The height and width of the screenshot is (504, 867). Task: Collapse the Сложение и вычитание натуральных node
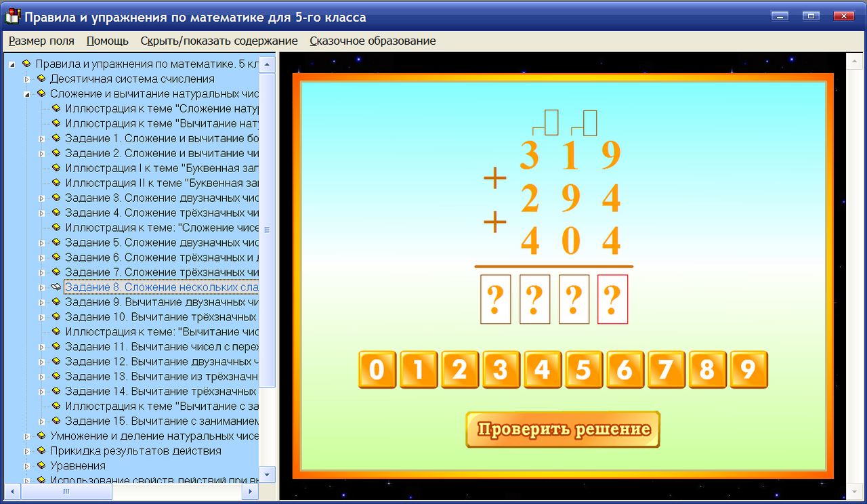(27, 94)
